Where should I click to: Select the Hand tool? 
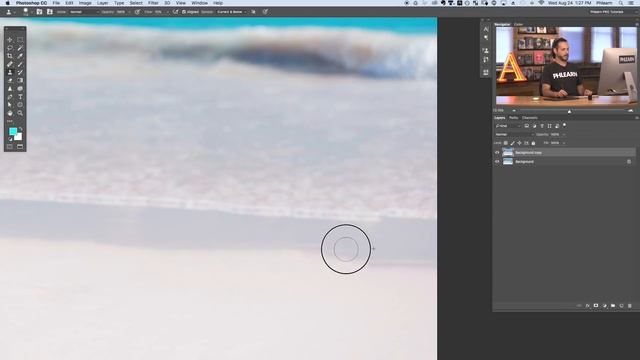pyautogui.click(x=10, y=113)
